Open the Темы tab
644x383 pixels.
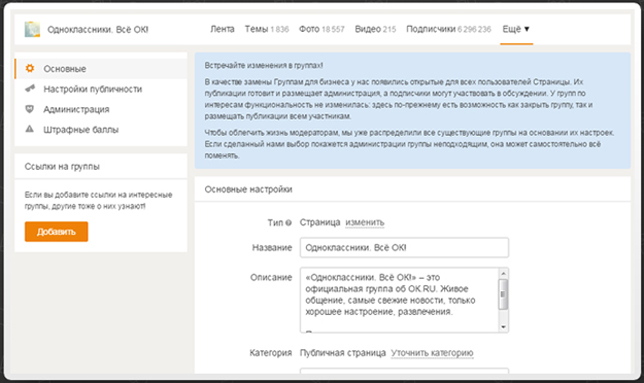coord(267,29)
